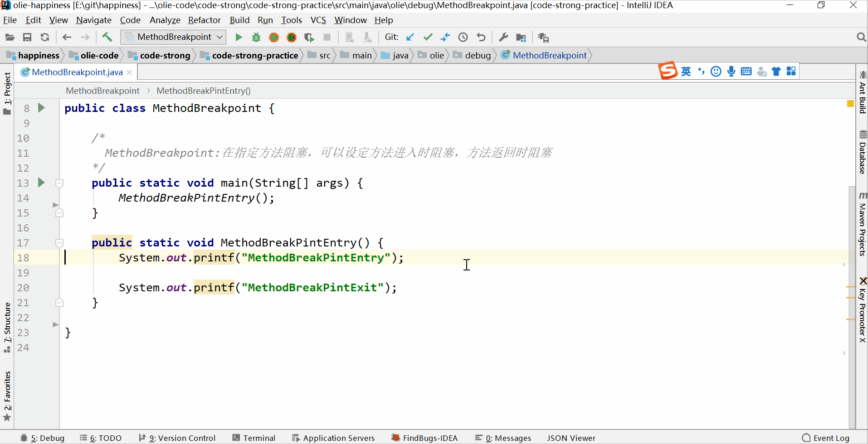Viewport: 868px width, 444px height.
Task: Run MethodBreakpoint with the green play button
Action: tap(239, 37)
